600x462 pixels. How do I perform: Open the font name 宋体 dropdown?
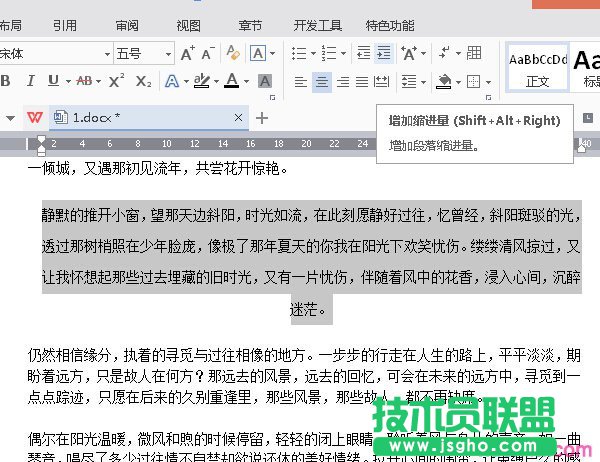click(107, 54)
